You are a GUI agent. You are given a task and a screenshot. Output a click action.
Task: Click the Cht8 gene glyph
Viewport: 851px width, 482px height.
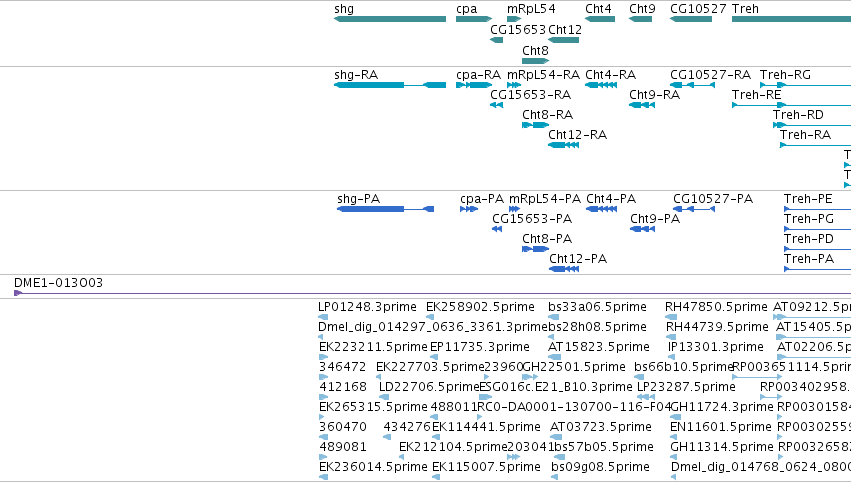[536, 61]
